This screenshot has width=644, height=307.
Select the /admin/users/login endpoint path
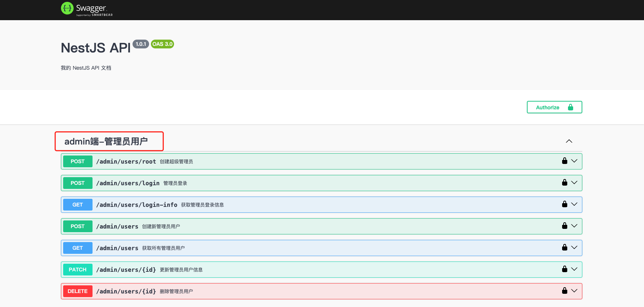click(128, 183)
